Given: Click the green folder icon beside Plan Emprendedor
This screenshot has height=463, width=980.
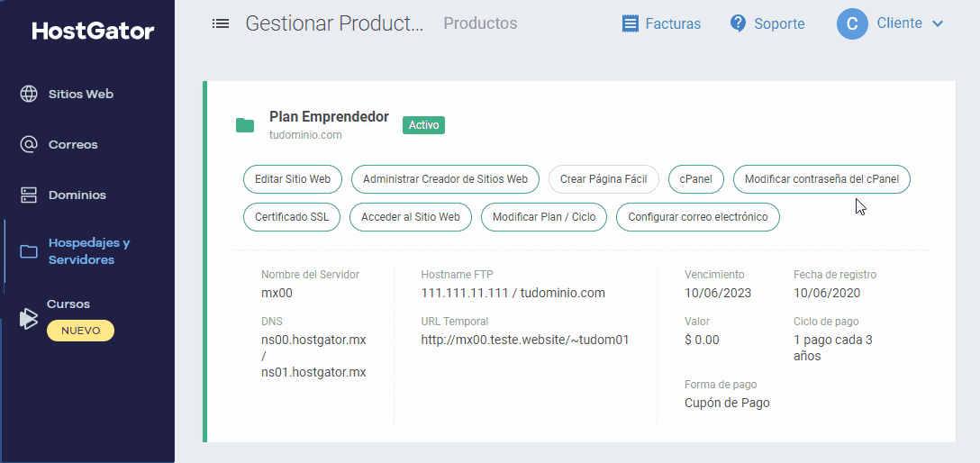Looking at the screenshot, I should [x=245, y=125].
